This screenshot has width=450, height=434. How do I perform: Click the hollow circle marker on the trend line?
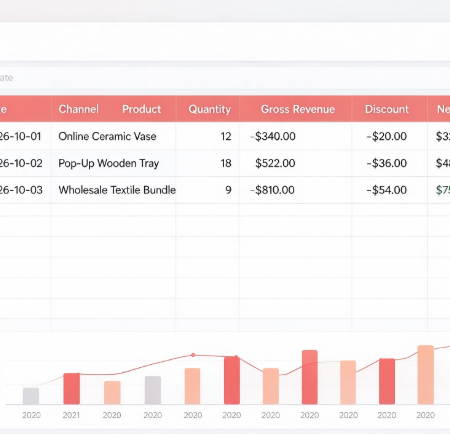click(193, 355)
